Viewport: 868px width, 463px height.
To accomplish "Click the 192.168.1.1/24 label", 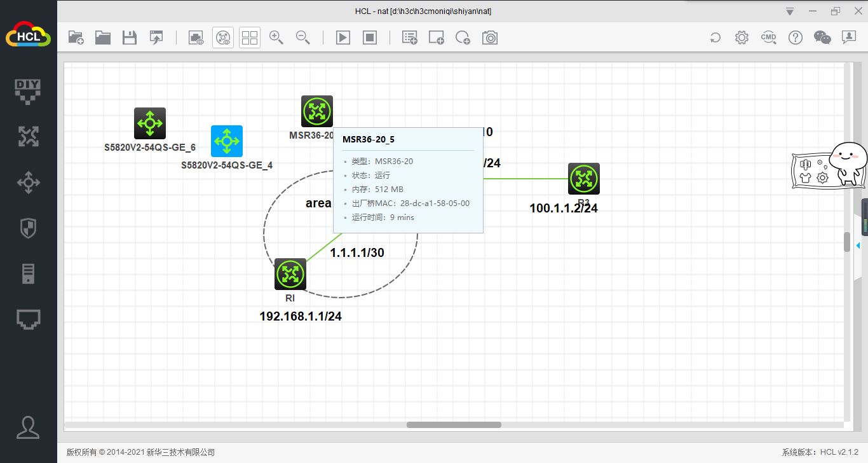I will 301,316.
